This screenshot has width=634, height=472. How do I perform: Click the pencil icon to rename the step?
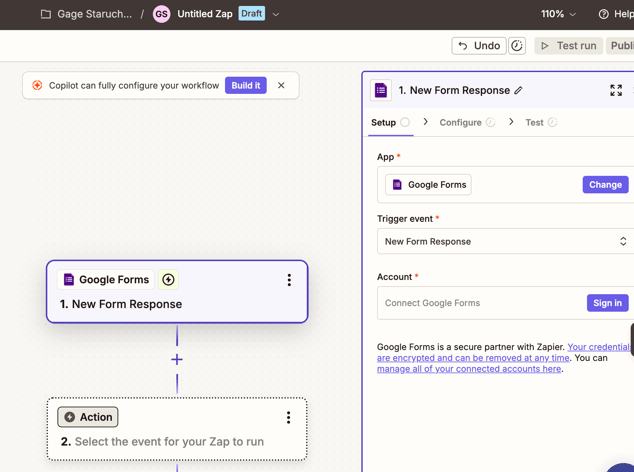518,90
